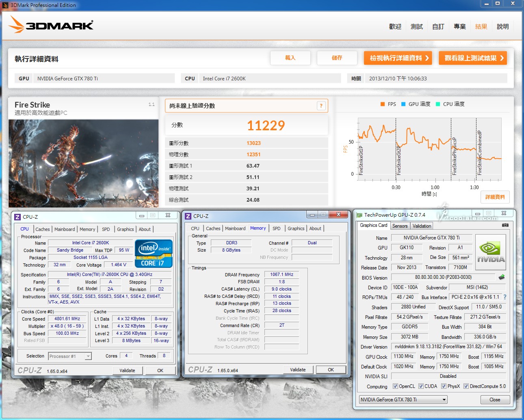Toggle the CUDA checkbox in GPU-Z
Screen dimensions: 524x420
pyautogui.click(x=421, y=386)
